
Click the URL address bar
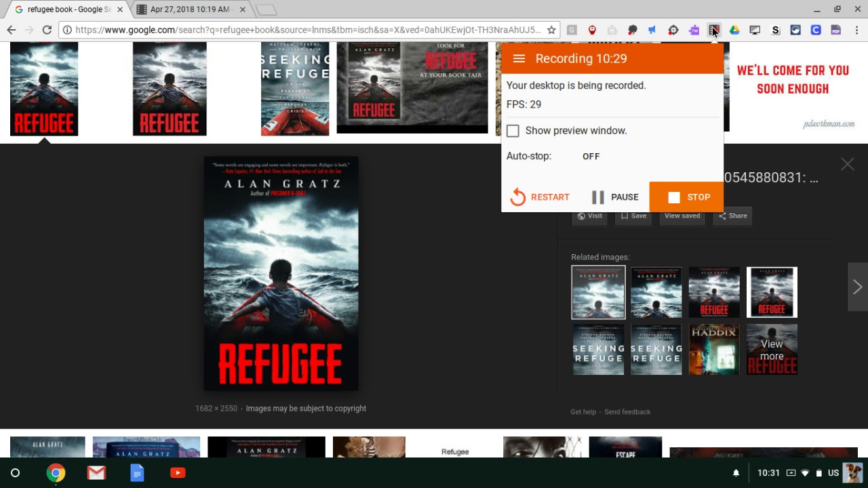pos(309,30)
